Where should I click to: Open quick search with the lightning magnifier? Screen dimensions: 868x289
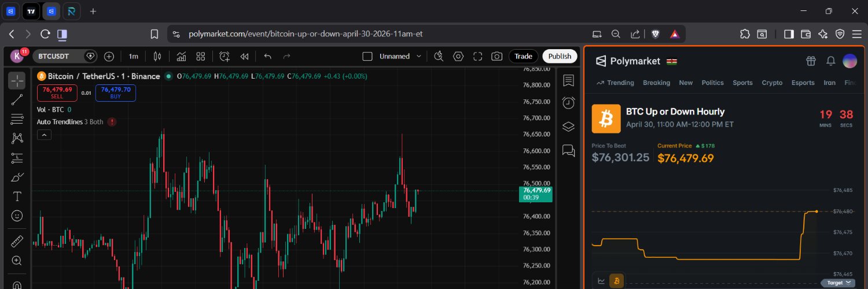(439, 56)
